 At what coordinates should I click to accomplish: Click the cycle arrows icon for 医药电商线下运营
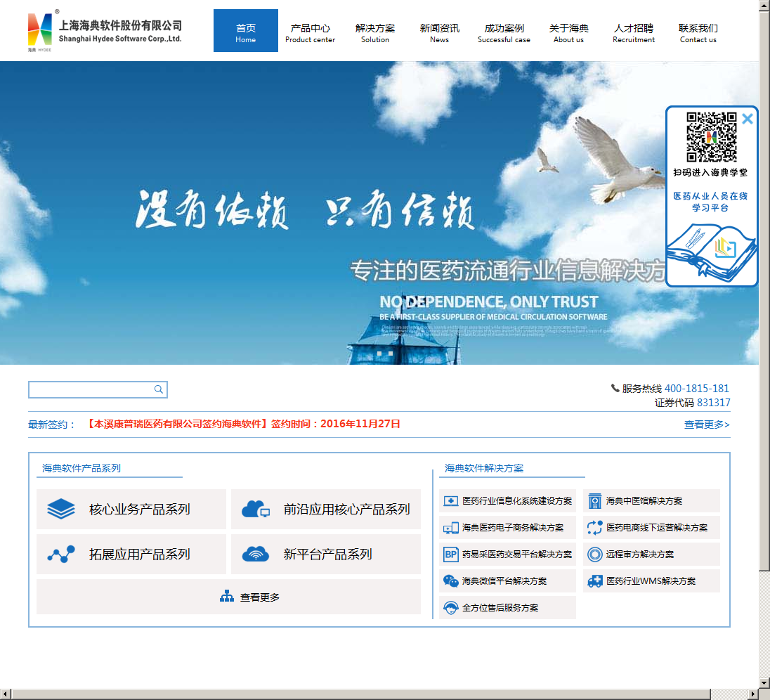[594, 528]
